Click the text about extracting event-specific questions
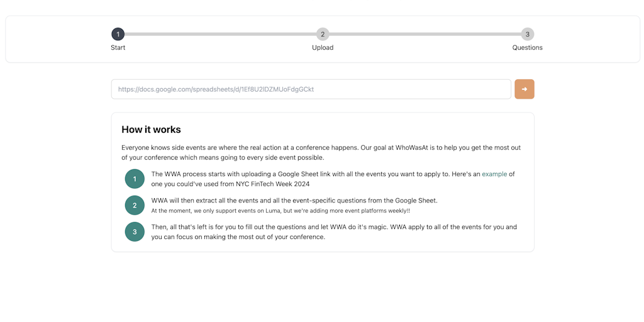Image resolution: width=644 pixels, height=322 pixels. [x=294, y=201]
